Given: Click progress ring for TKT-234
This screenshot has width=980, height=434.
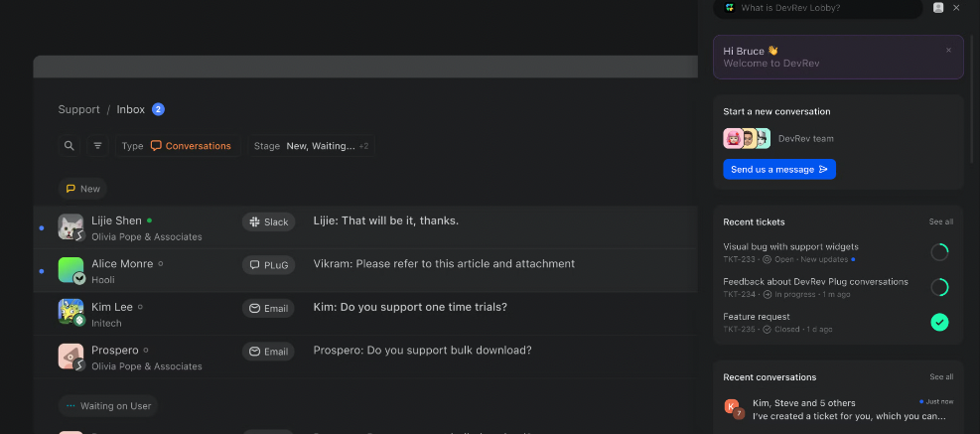Looking at the screenshot, I should pos(939,287).
